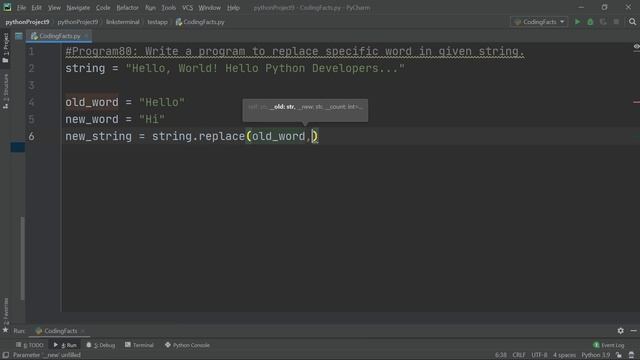Click the Stop process icon
The width and height of the screenshot is (640, 360).
pyautogui.click(x=616, y=22)
